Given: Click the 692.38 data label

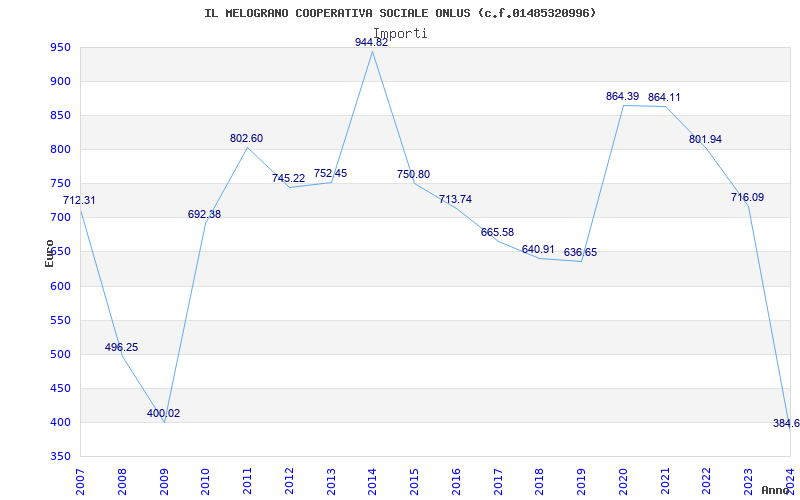Looking at the screenshot, I should 204,215.
